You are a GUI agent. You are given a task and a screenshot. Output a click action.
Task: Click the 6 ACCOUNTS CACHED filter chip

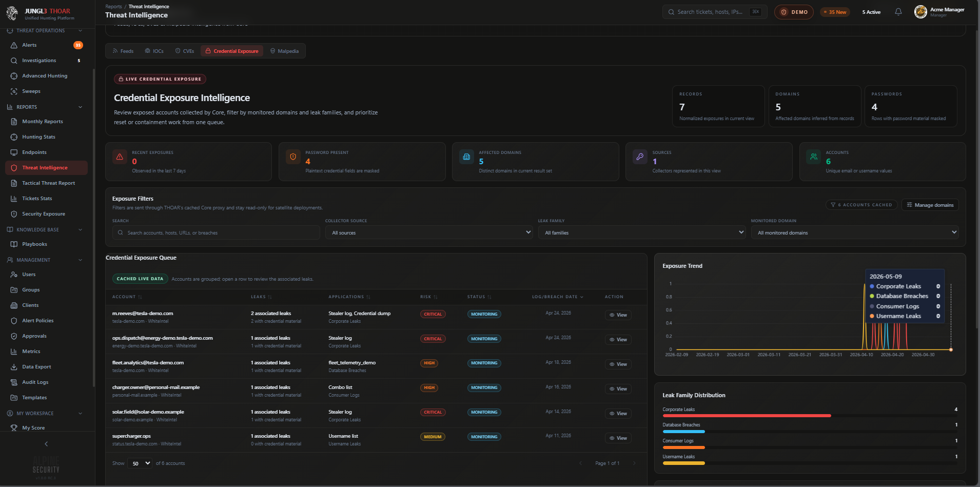pyautogui.click(x=861, y=205)
